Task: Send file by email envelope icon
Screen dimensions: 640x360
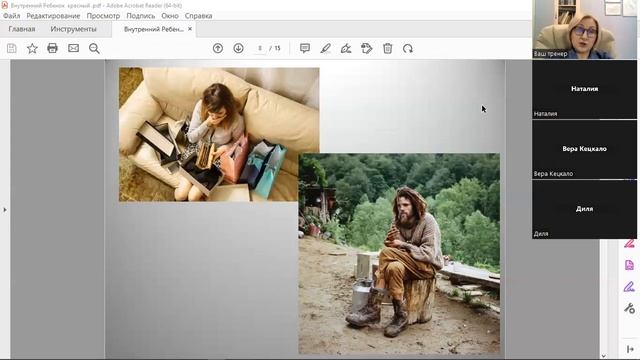Action: click(x=73, y=48)
